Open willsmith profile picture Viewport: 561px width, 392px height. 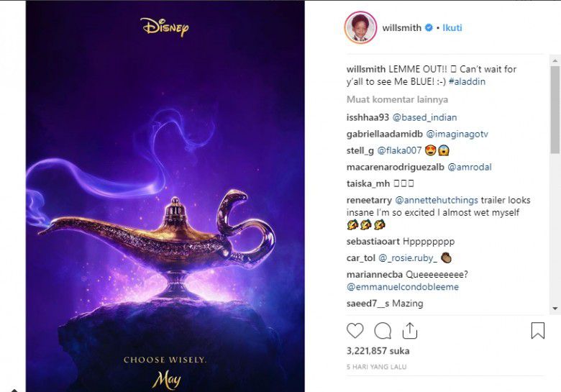[360, 27]
